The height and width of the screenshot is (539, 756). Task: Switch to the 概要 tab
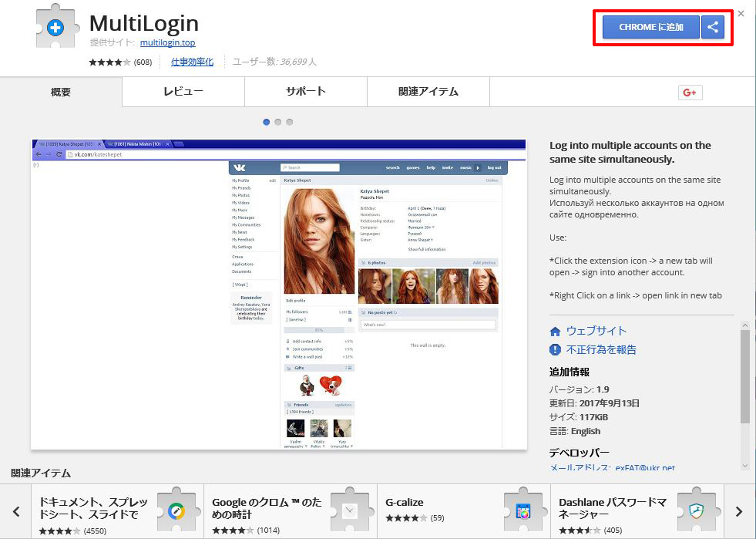coord(61,92)
